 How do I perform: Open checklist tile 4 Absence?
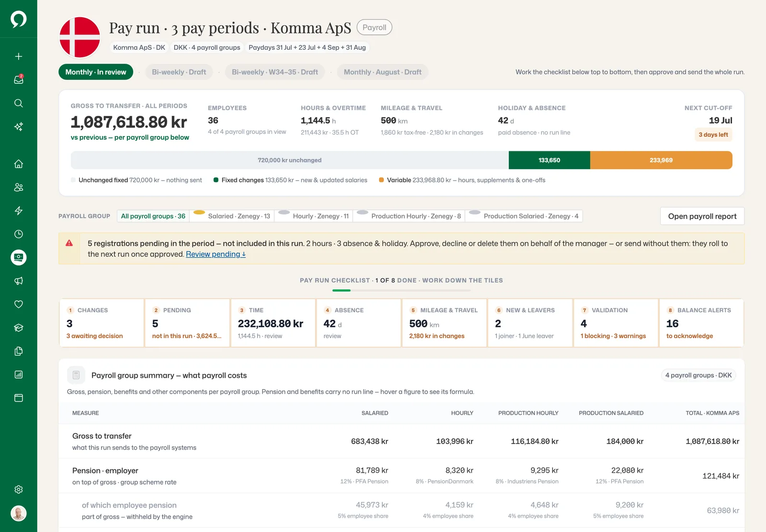coord(359,323)
